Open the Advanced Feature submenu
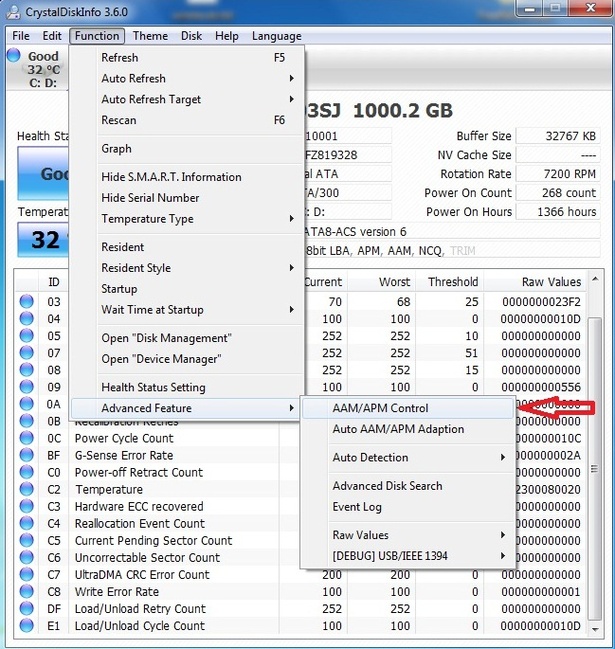 [x=185, y=408]
